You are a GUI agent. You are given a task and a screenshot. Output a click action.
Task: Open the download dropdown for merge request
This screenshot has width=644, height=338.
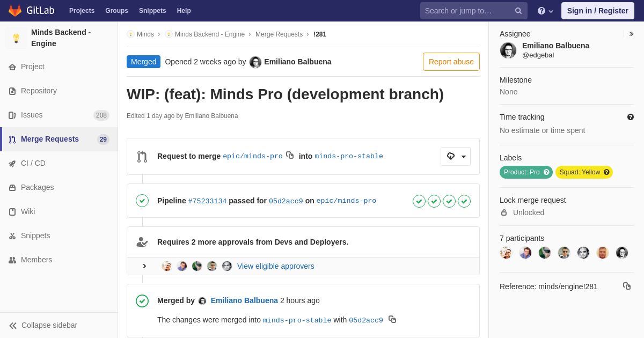coord(456,156)
